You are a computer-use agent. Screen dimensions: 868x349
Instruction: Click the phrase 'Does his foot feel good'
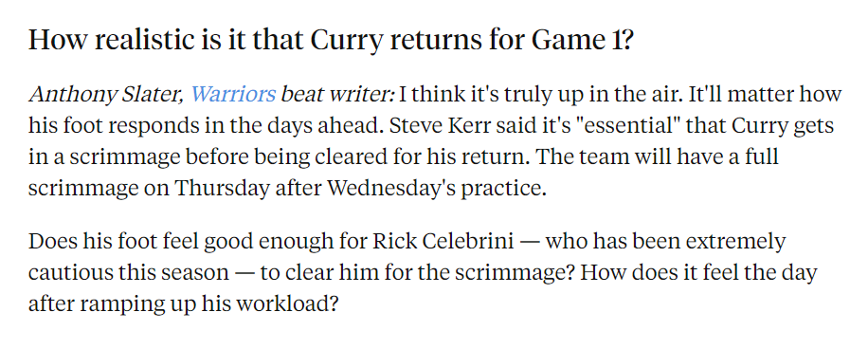pos(141,242)
